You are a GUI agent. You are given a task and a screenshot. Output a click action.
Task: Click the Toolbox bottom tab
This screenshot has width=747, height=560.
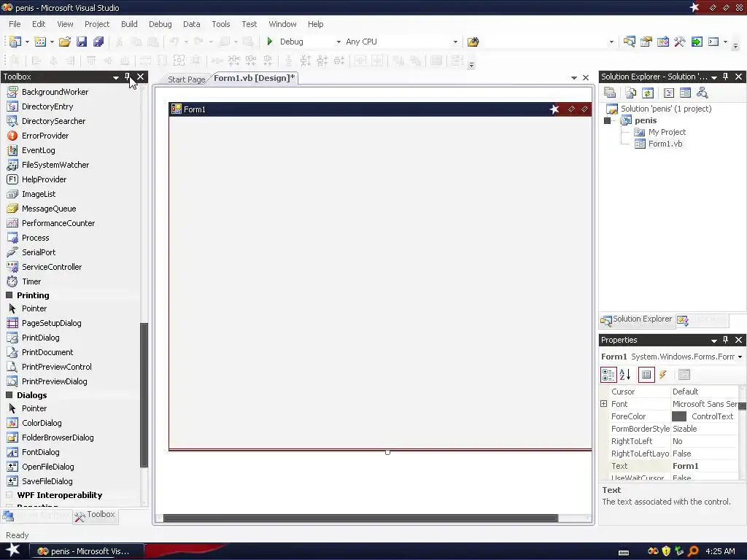[x=96, y=516]
